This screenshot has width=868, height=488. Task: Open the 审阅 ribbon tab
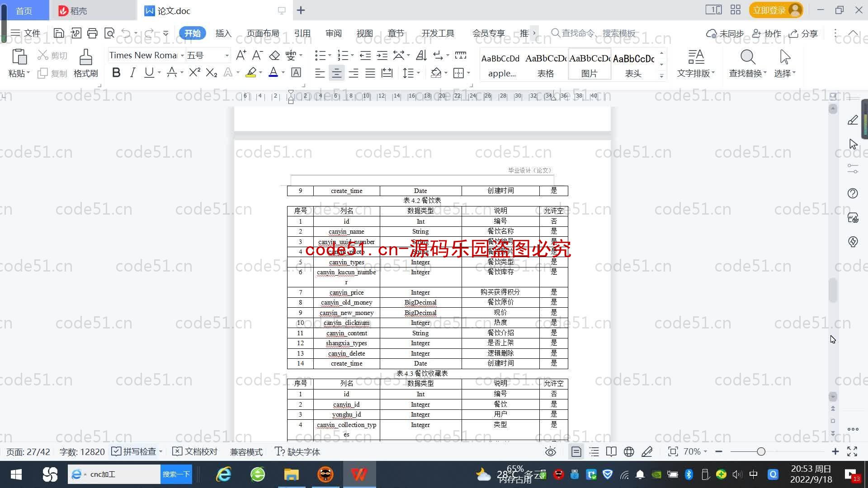point(334,33)
